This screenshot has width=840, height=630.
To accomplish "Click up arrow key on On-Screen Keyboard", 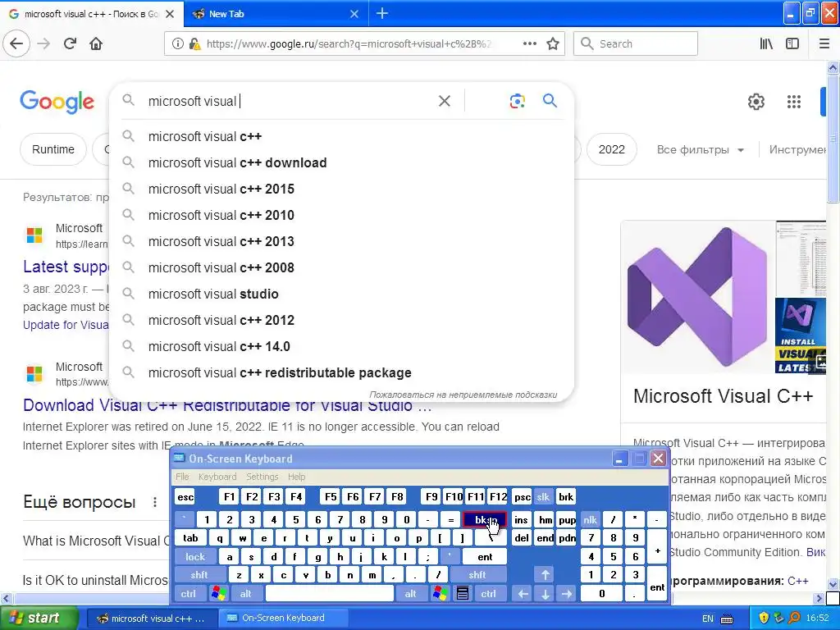I will click(545, 575).
